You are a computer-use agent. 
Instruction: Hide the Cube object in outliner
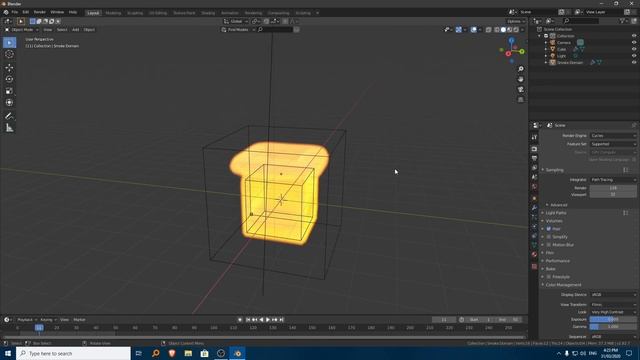tap(634, 49)
